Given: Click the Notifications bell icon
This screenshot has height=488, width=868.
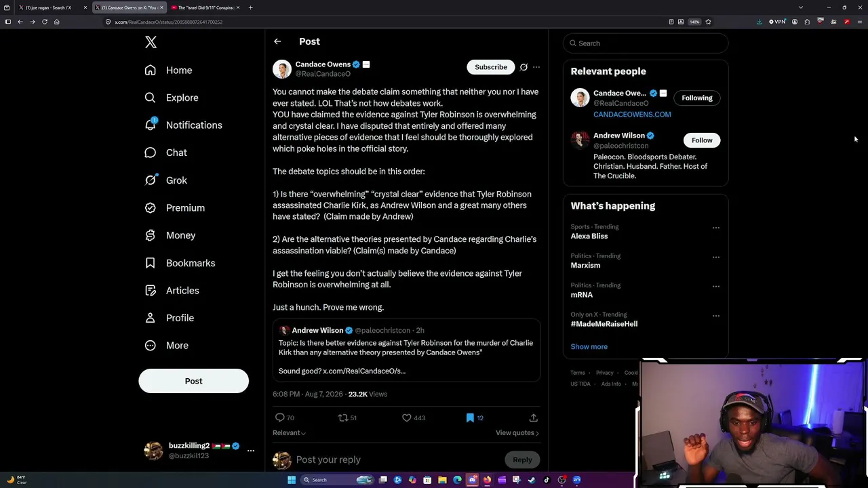Looking at the screenshot, I should 151,125.
